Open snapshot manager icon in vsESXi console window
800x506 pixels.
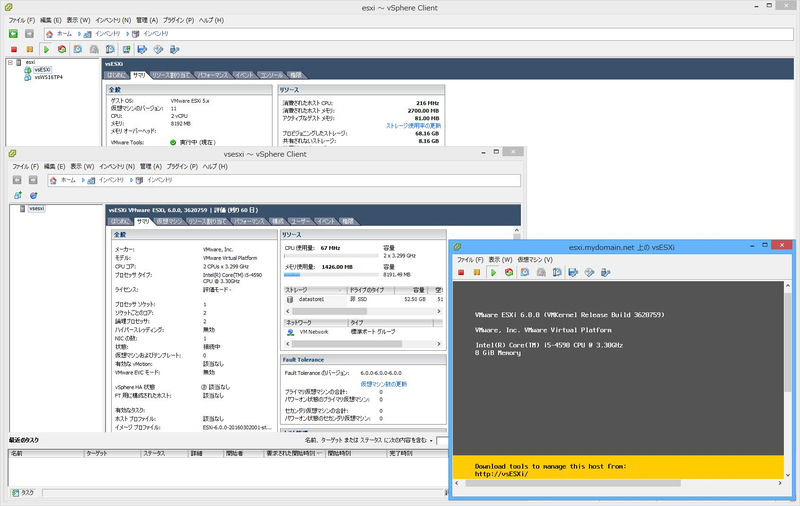(557, 272)
